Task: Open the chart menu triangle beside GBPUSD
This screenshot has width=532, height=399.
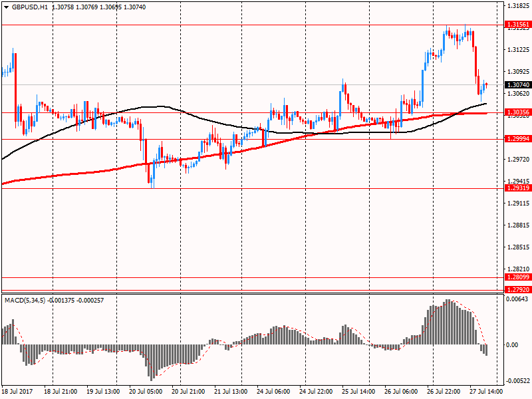Action: coord(6,7)
